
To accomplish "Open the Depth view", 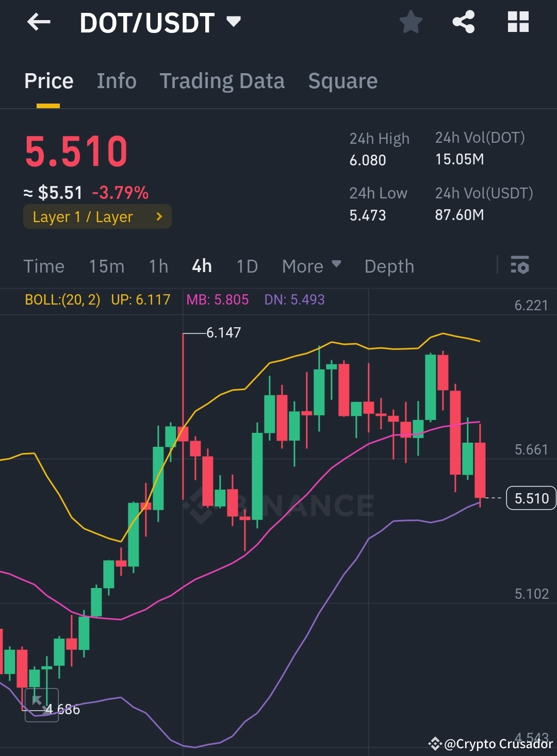I will [389, 266].
